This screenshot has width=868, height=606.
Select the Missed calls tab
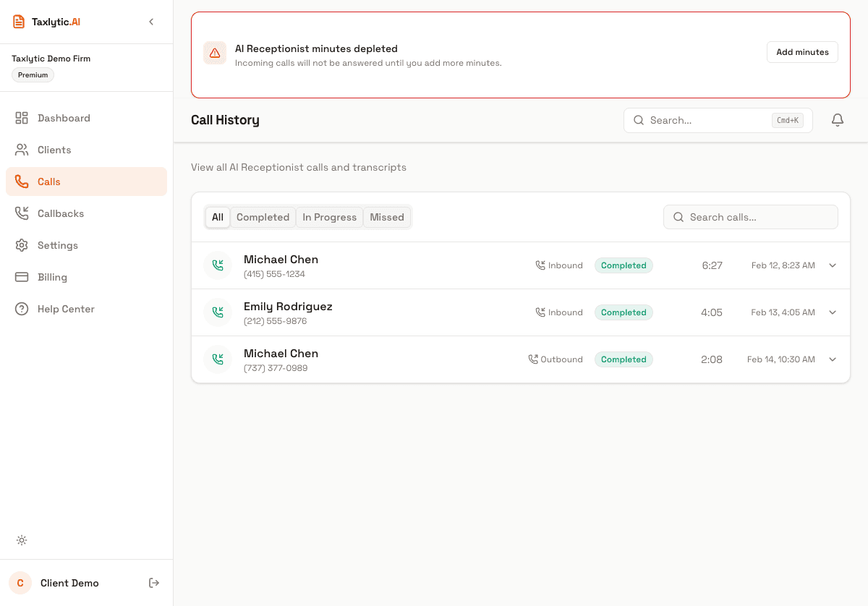387,217
